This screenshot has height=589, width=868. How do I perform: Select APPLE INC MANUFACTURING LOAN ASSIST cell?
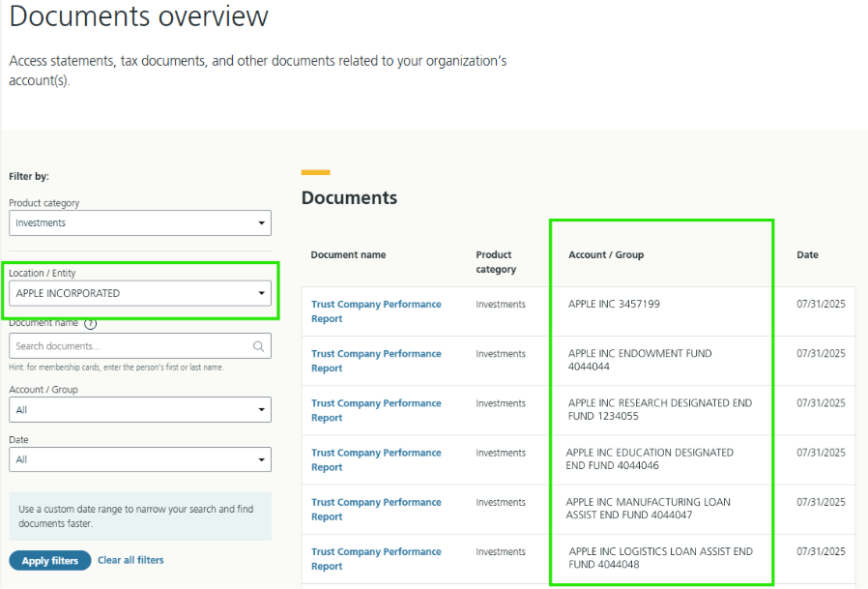point(648,508)
